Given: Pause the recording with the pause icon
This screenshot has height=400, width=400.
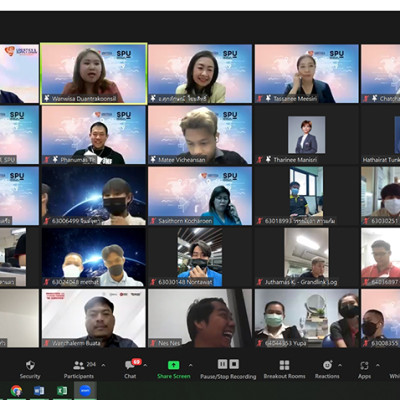Looking at the screenshot, I should [222, 364].
